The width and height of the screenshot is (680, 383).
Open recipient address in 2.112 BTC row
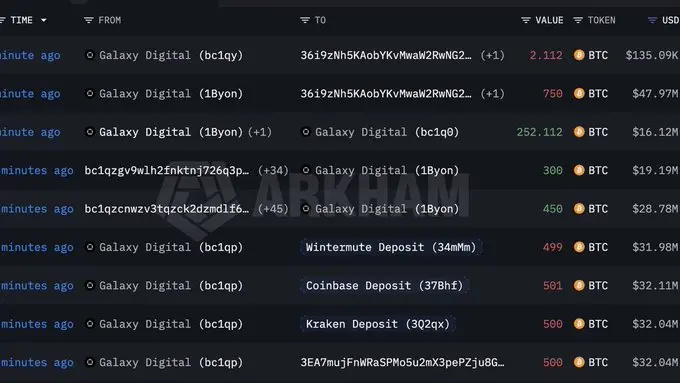[386, 55]
